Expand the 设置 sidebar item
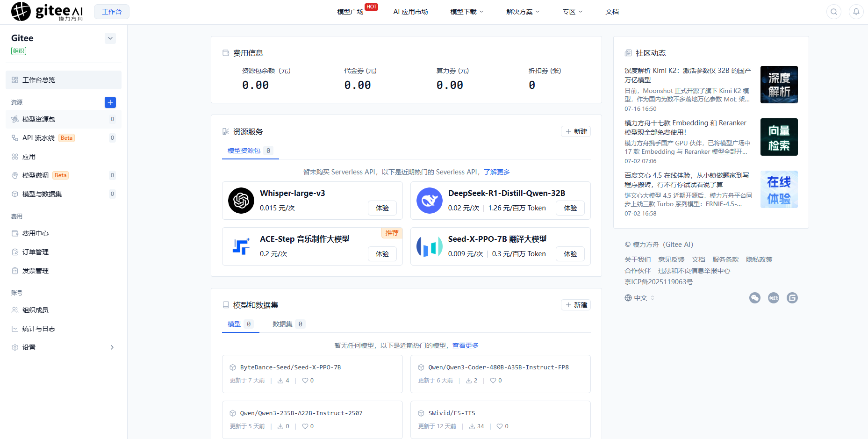The width and height of the screenshot is (868, 439). click(x=64, y=347)
